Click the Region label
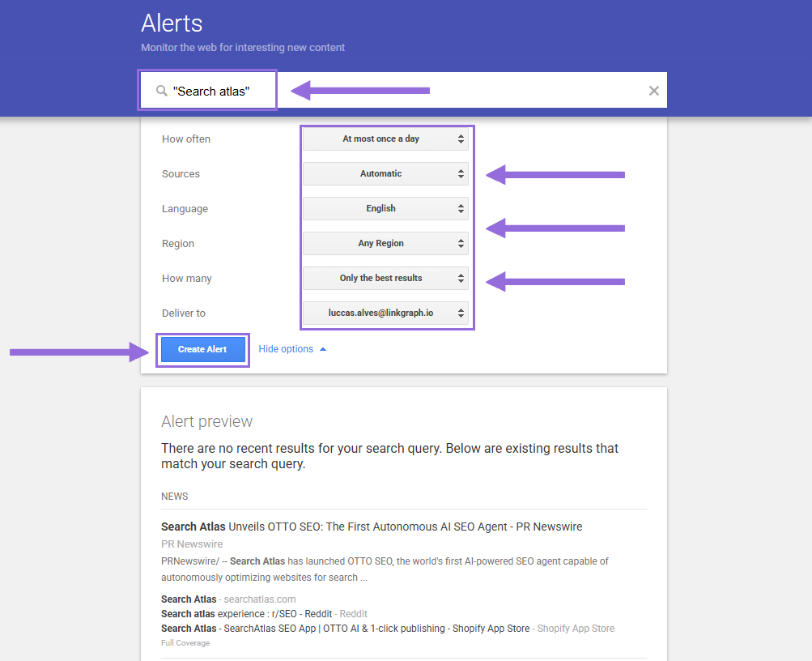This screenshot has width=812, height=661. (177, 244)
